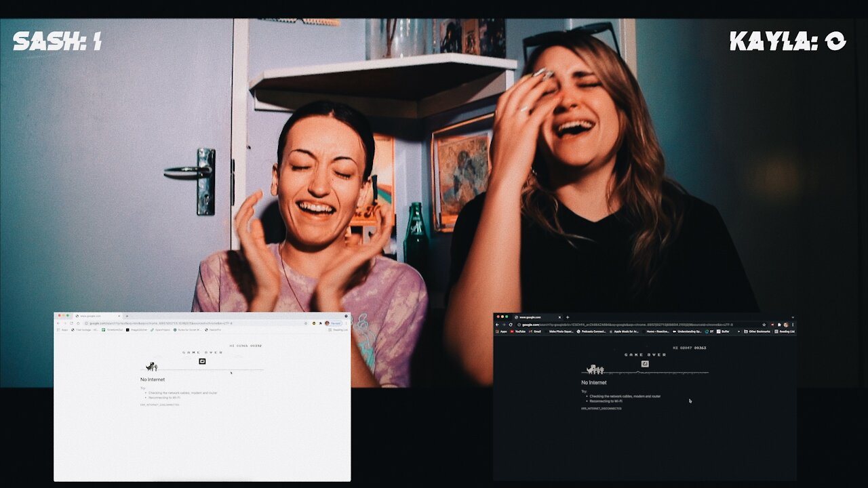Open Extensions puzzle icon in dark browser window
This screenshot has width=868, height=488.
(779, 325)
